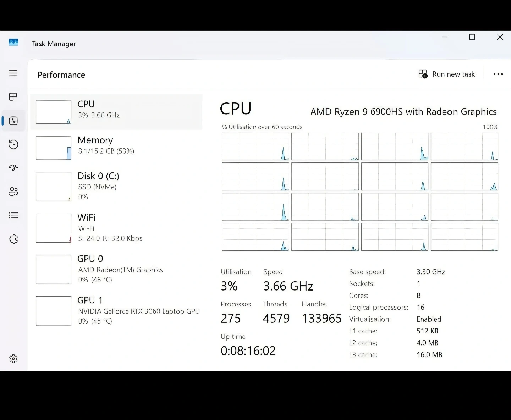Open the hamburger navigation menu
Image resolution: width=511 pixels, height=420 pixels.
pyautogui.click(x=13, y=73)
